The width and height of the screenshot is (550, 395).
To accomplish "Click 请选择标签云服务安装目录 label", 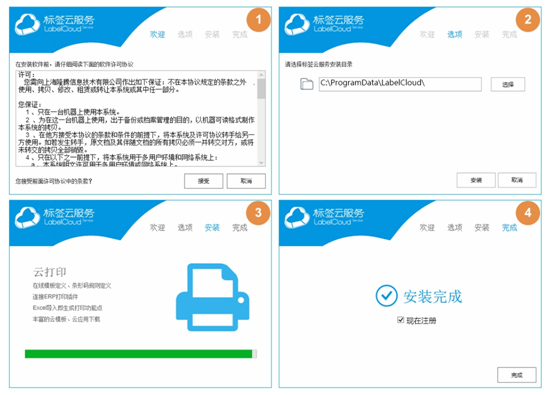I will [318, 64].
